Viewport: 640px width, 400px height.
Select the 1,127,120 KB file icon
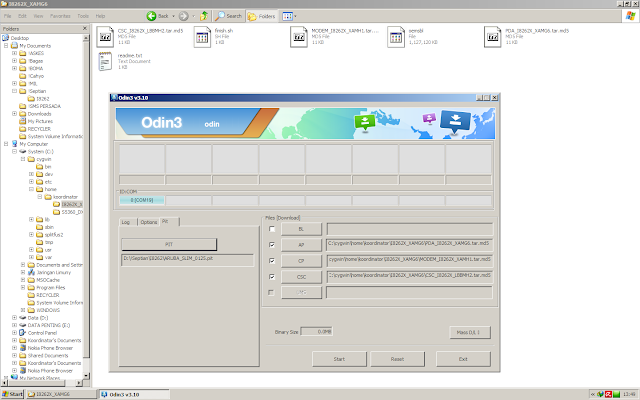[x=396, y=37]
